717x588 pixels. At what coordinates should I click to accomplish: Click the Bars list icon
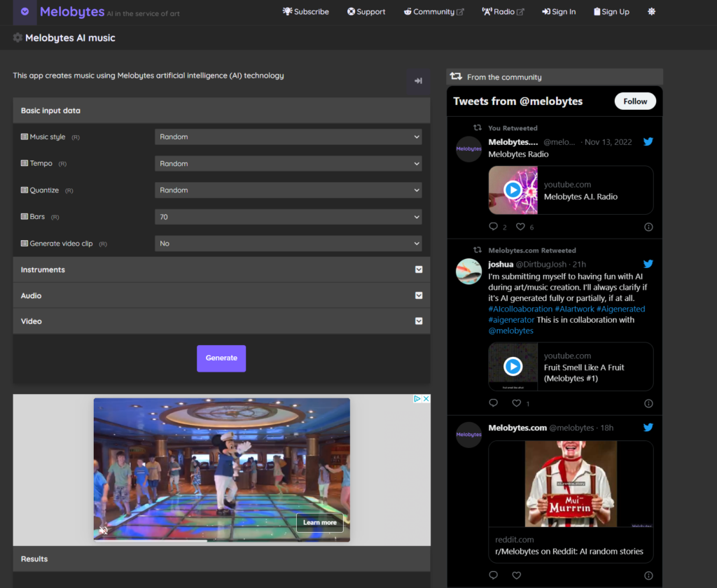(x=25, y=217)
